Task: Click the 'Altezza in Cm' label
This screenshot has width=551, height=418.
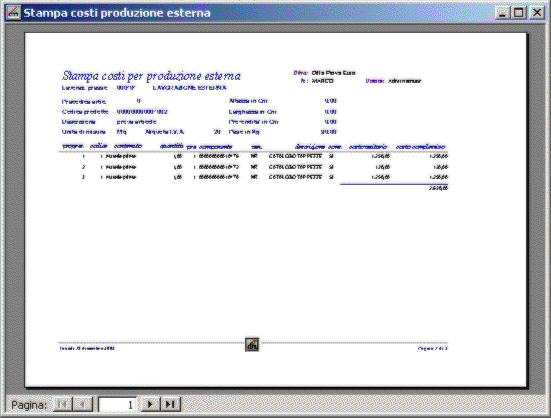Action: 248,101
